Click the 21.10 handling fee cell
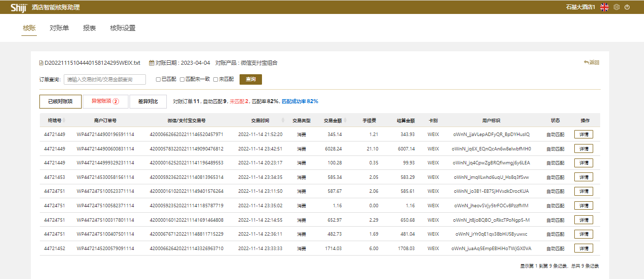644x279 pixels. pos(372,149)
